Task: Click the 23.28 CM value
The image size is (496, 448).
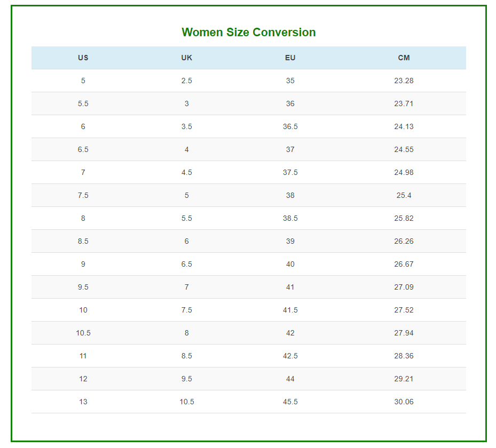Action: pyautogui.click(x=404, y=81)
